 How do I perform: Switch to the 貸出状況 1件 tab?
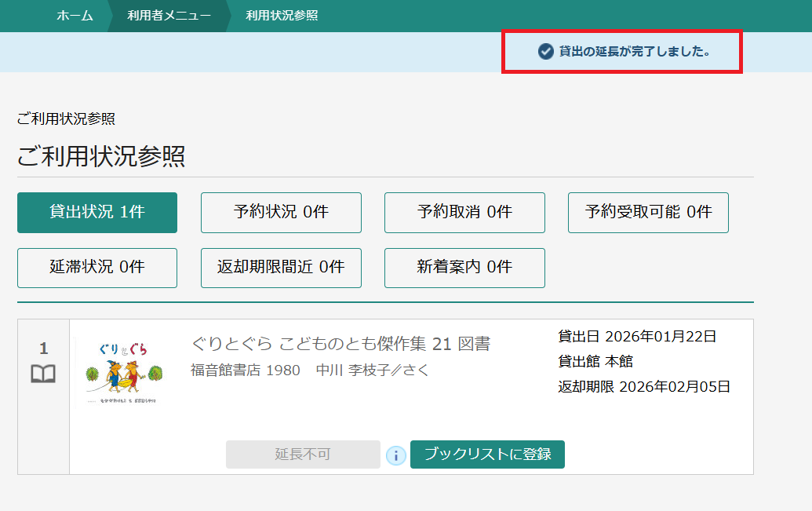97,212
